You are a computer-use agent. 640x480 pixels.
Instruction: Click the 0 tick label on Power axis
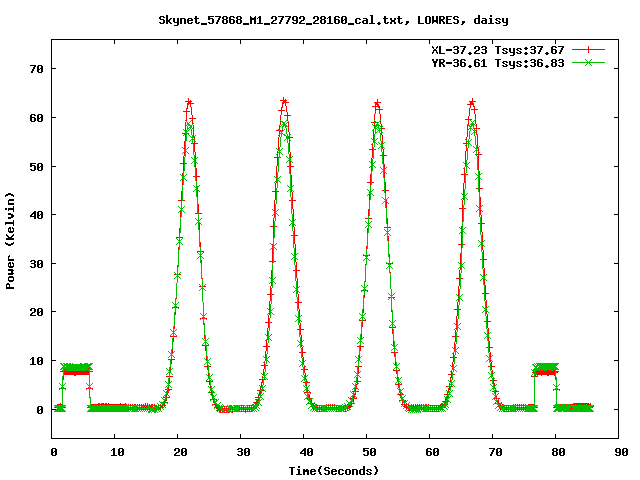tap(40, 410)
